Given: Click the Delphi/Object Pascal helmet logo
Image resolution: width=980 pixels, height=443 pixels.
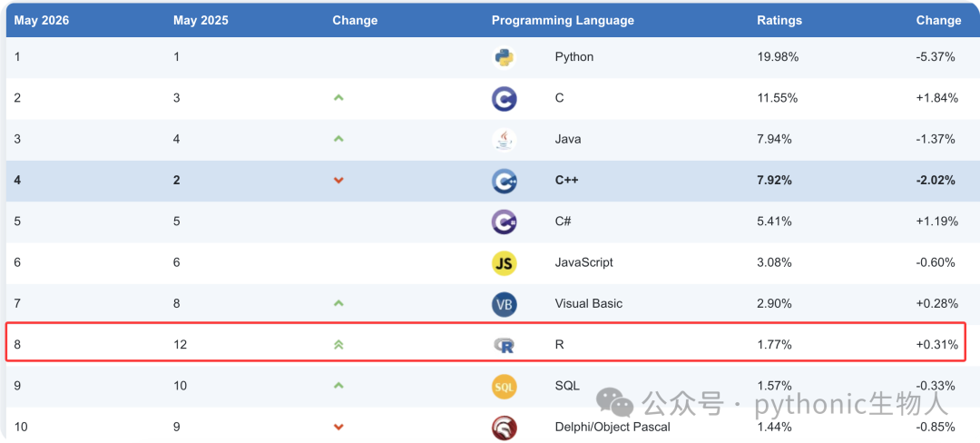Looking at the screenshot, I should pyautogui.click(x=504, y=428).
